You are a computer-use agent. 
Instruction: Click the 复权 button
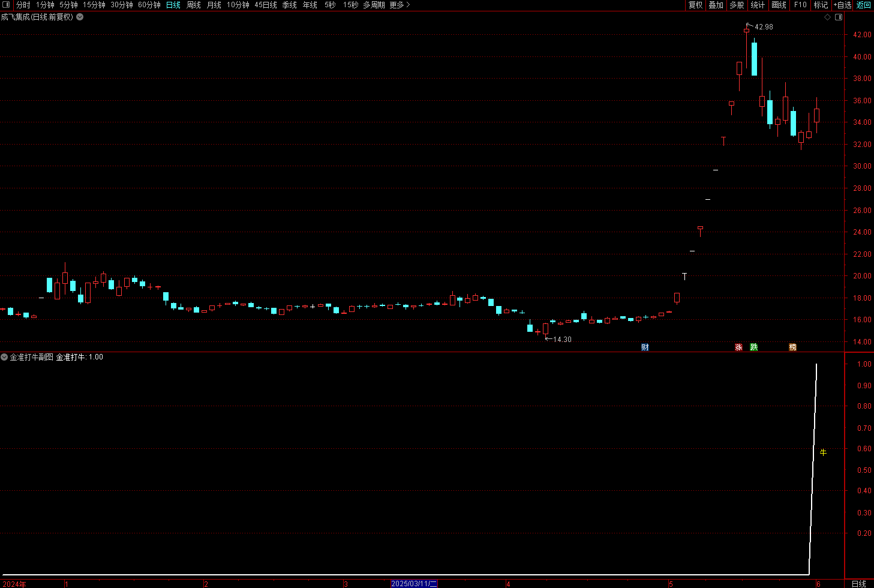coord(695,5)
